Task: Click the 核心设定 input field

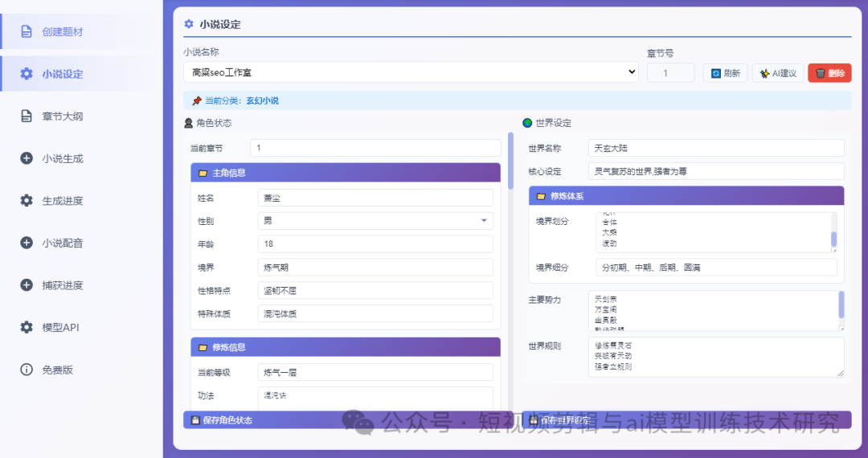Action: point(716,171)
